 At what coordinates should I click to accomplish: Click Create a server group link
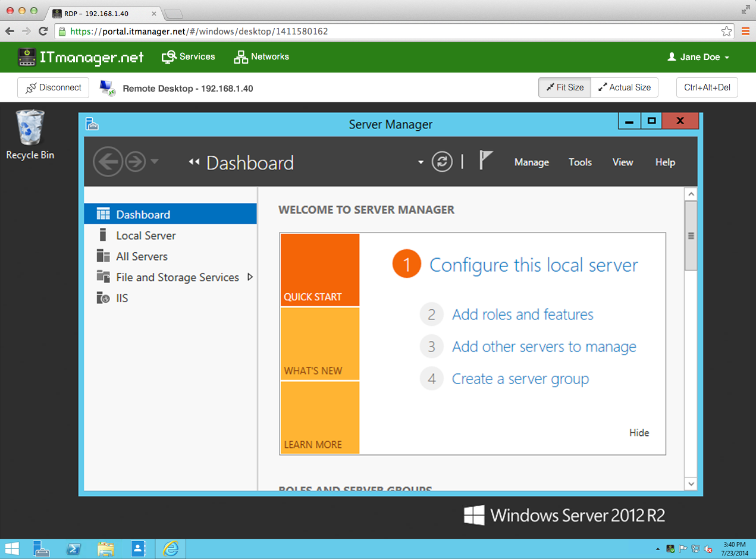point(520,379)
